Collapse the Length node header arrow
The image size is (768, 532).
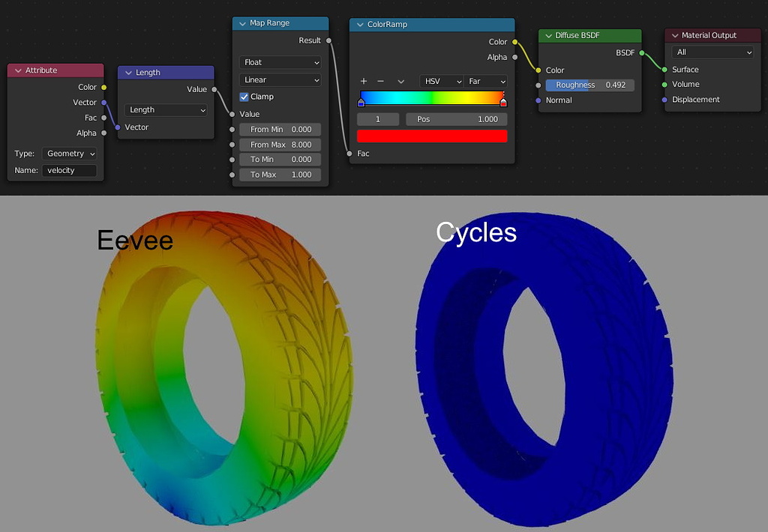(x=128, y=73)
